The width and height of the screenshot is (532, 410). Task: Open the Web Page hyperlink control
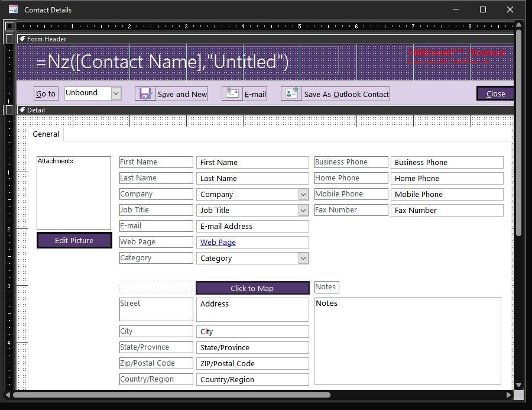click(x=218, y=242)
